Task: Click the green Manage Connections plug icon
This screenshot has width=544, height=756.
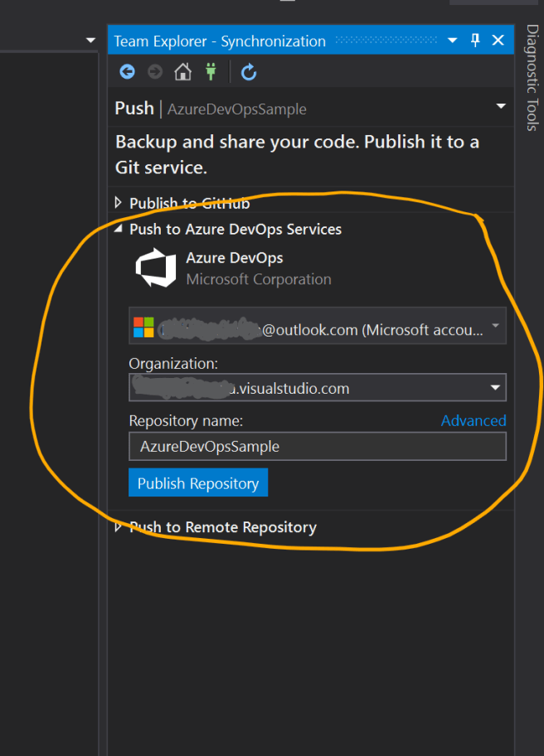Action: tap(211, 72)
